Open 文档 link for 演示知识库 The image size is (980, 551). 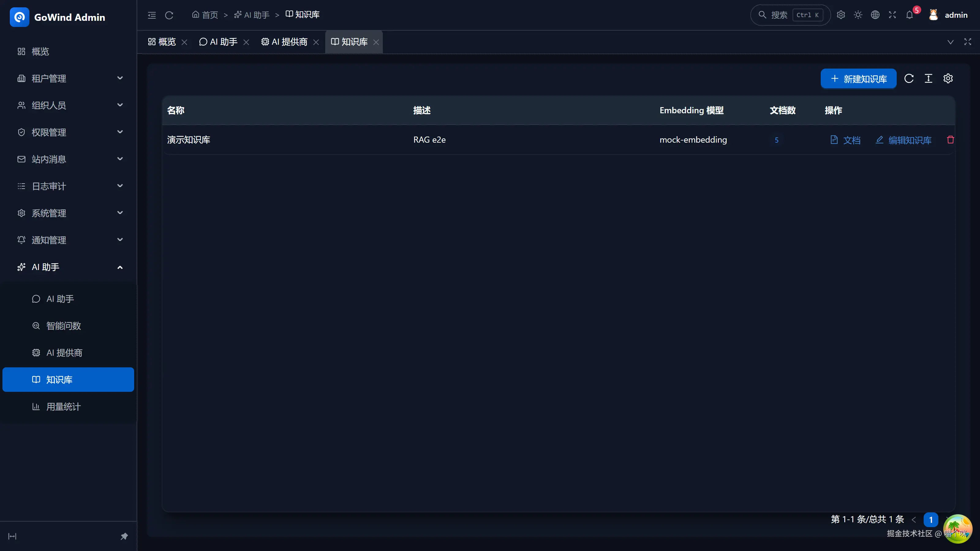[845, 140]
